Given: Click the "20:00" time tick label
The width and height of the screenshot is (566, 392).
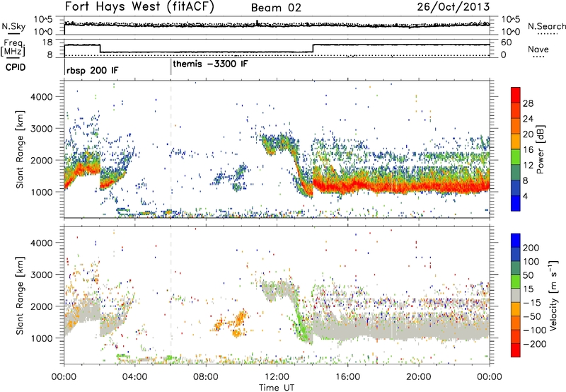Looking at the screenshot, I should click(x=419, y=377).
